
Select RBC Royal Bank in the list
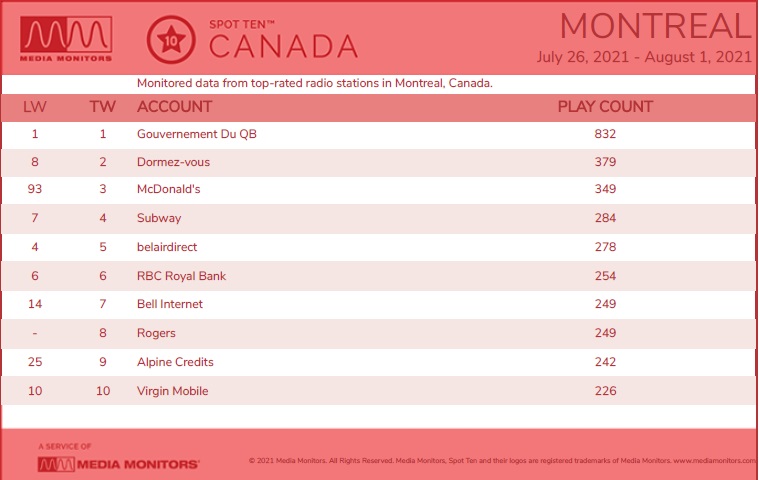coord(181,276)
